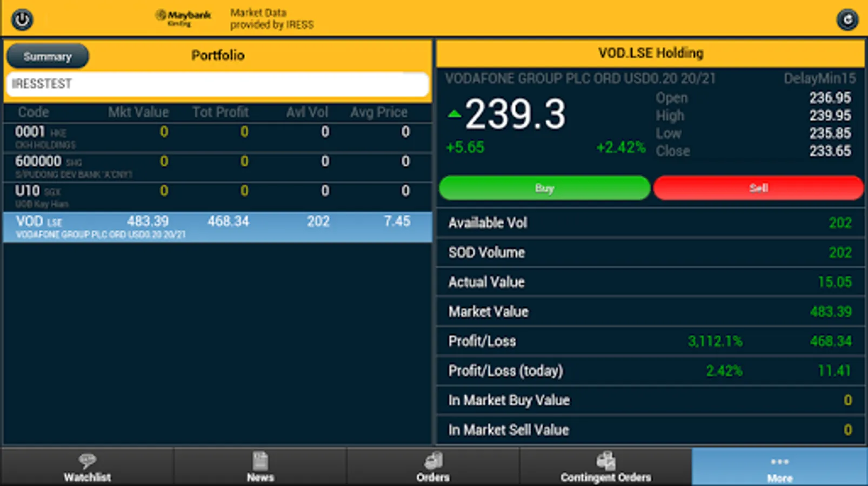Screen dimensions: 868x486
Task: Click the Low price 235.85
Action: click(830, 133)
